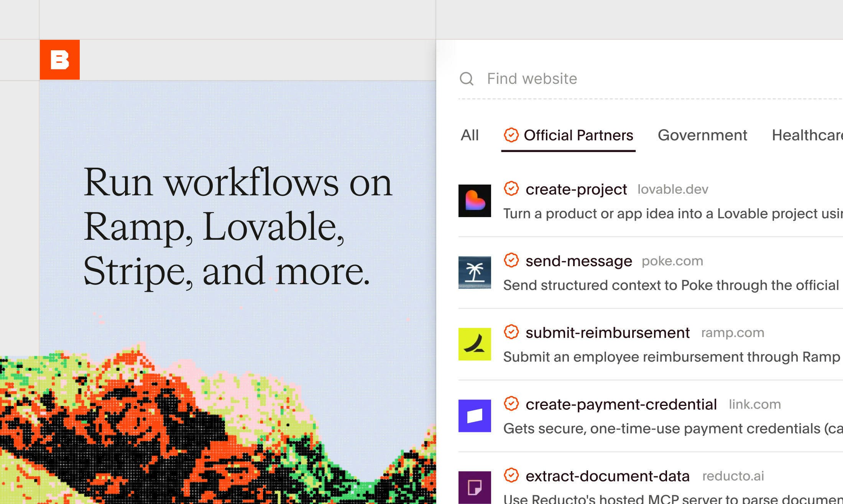Click the Reducto purple document icon

pyautogui.click(x=475, y=488)
